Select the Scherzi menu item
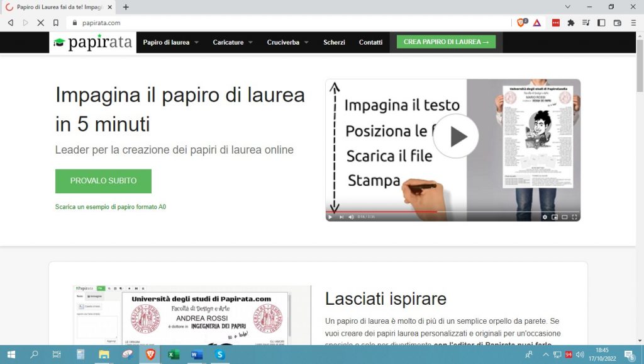Image resolution: width=644 pixels, height=364 pixels. point(334,42)
